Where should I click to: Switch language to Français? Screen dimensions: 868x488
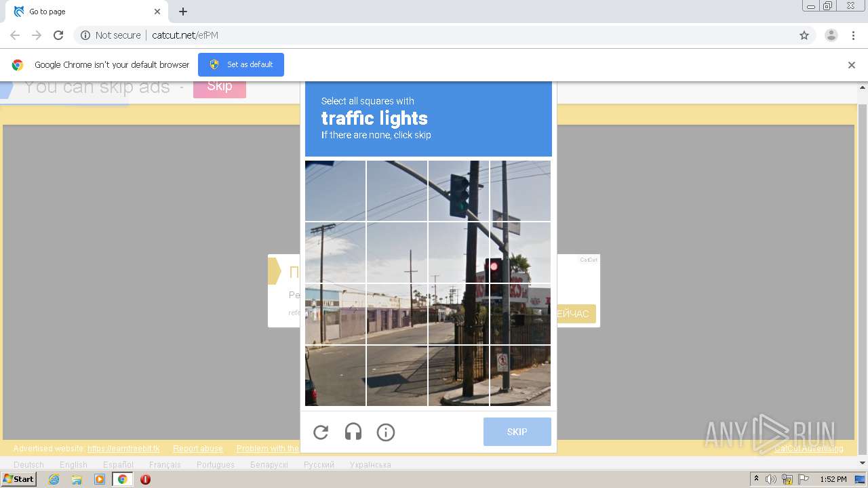[165, 465]
